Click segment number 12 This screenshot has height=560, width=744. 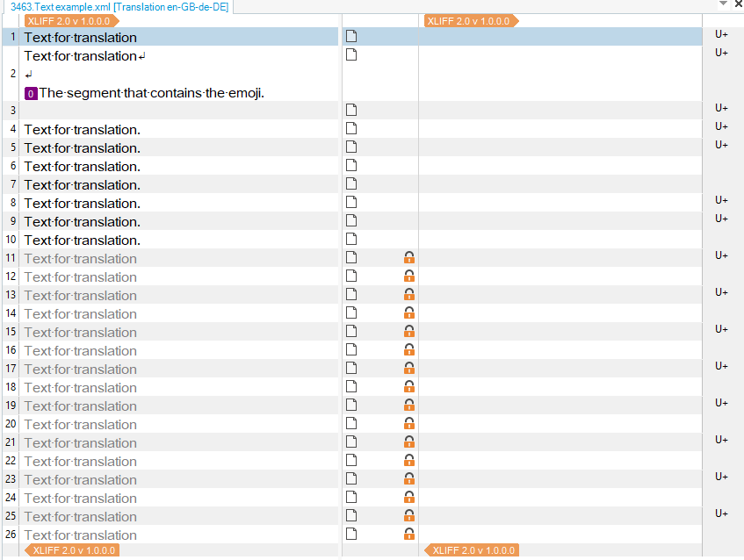coord(11,276)
